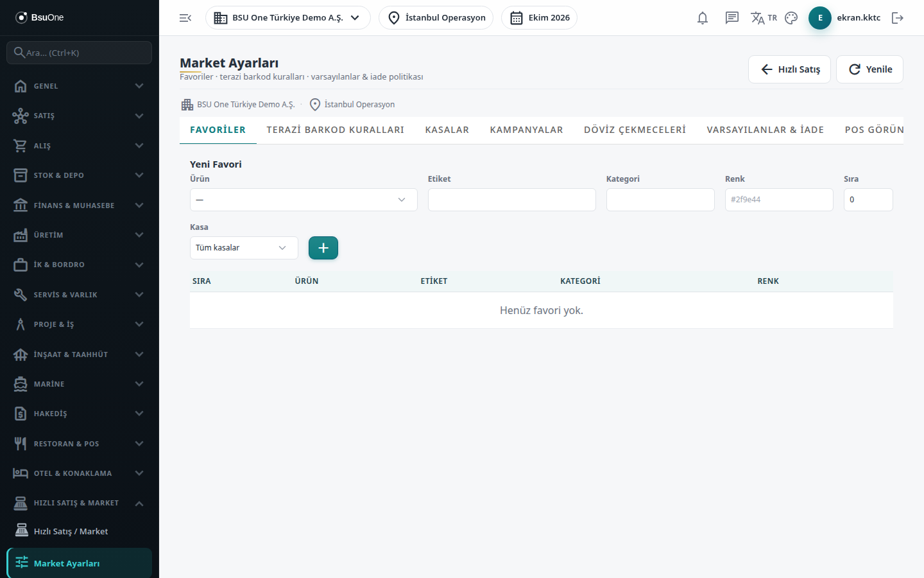Add the new favorite with the plus button
The height and width of the screenshot is (578, 924).
pos(323,248)
